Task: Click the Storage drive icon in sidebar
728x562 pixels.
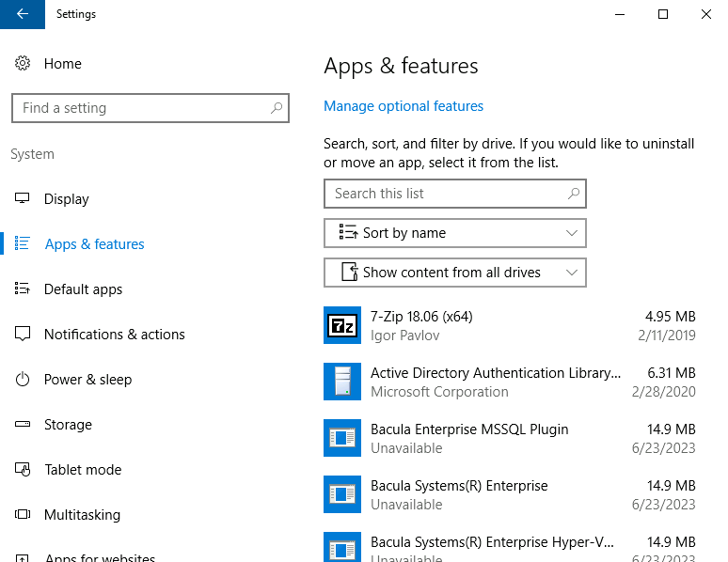Action: [x=23, y=425]
